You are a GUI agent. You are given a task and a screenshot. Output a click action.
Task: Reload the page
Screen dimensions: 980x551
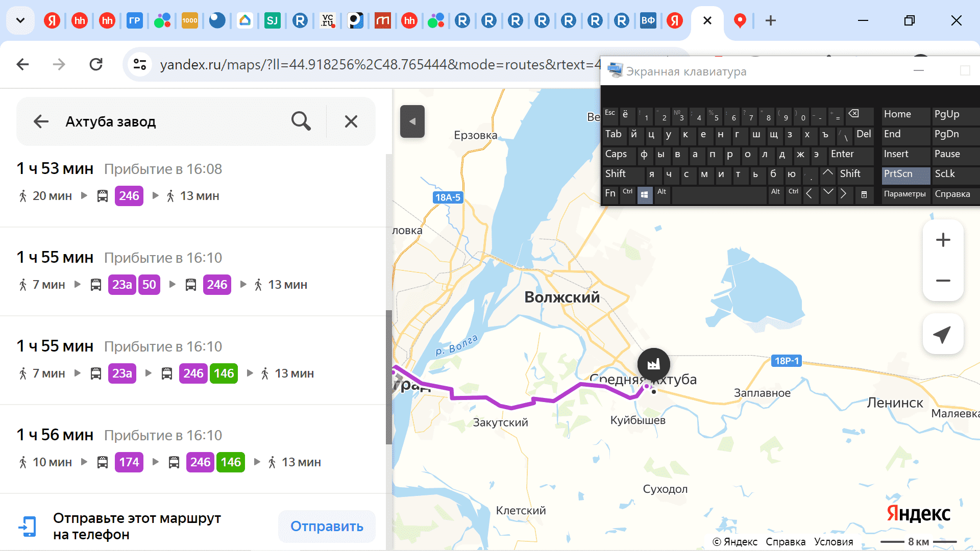(96, 64)
